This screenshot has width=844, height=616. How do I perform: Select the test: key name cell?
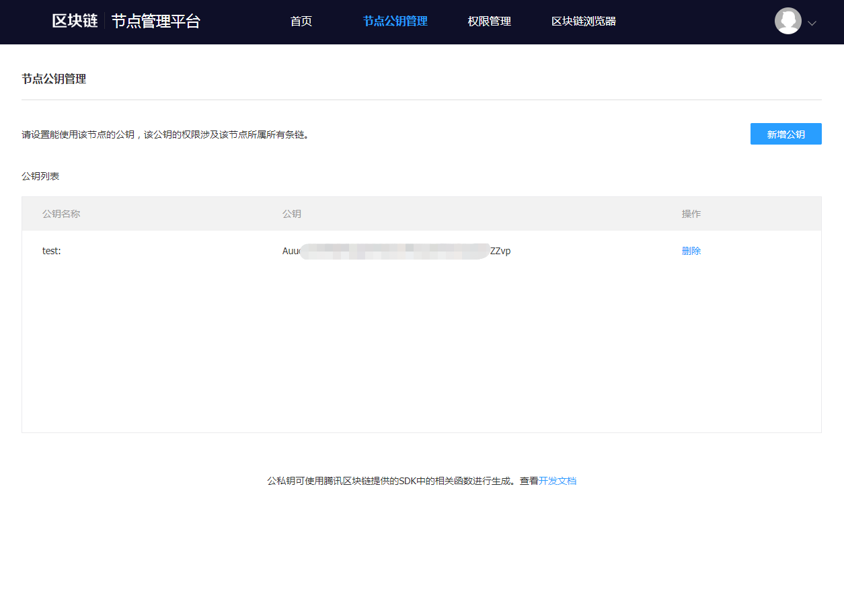click(x=52, y=251)
